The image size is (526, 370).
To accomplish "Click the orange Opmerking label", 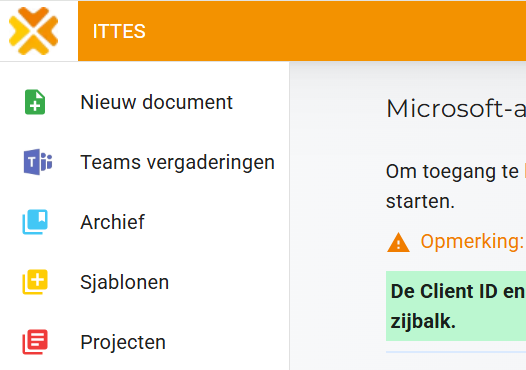I will click(472, 241).
